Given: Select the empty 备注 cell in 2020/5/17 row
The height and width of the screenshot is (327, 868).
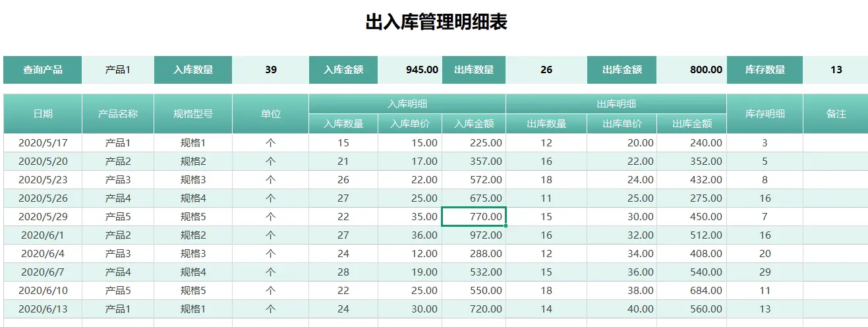Looking at the screenshot, I should 836,142.
